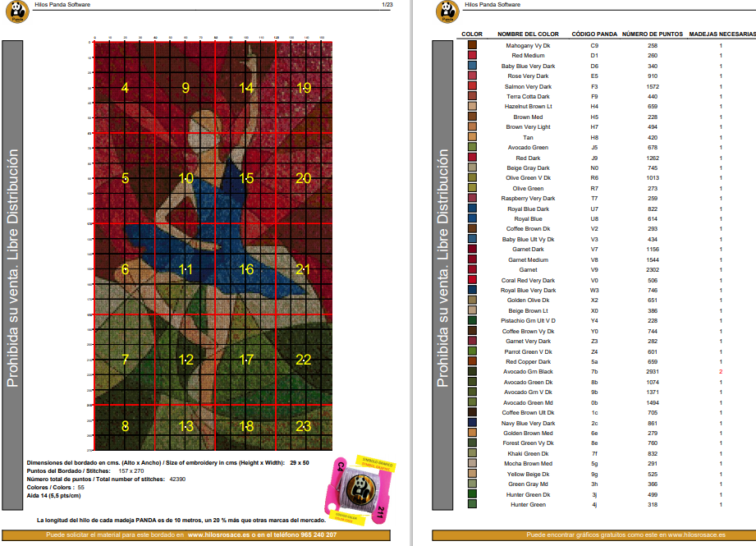Click chart section number 13
This screenshot has height=546, width=756.
[x=186, y=426]
